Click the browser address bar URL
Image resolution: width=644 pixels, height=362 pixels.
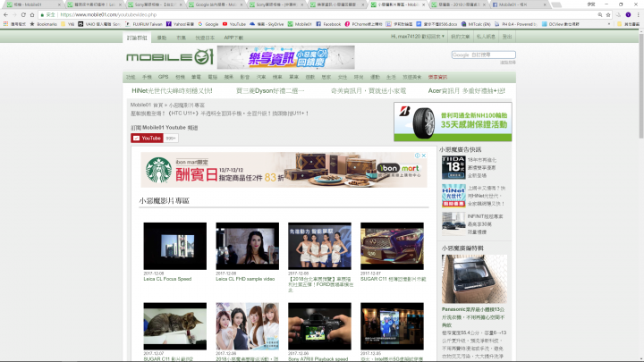point(108,15)
